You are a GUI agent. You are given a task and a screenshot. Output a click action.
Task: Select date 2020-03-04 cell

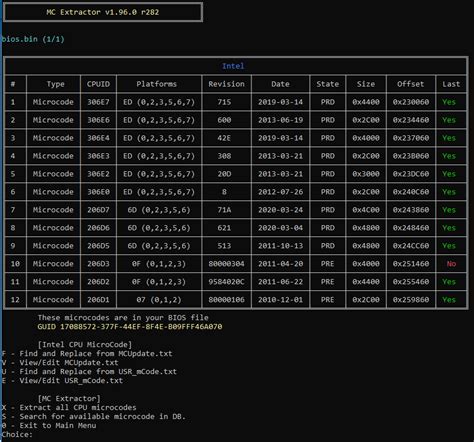[280, 228]
